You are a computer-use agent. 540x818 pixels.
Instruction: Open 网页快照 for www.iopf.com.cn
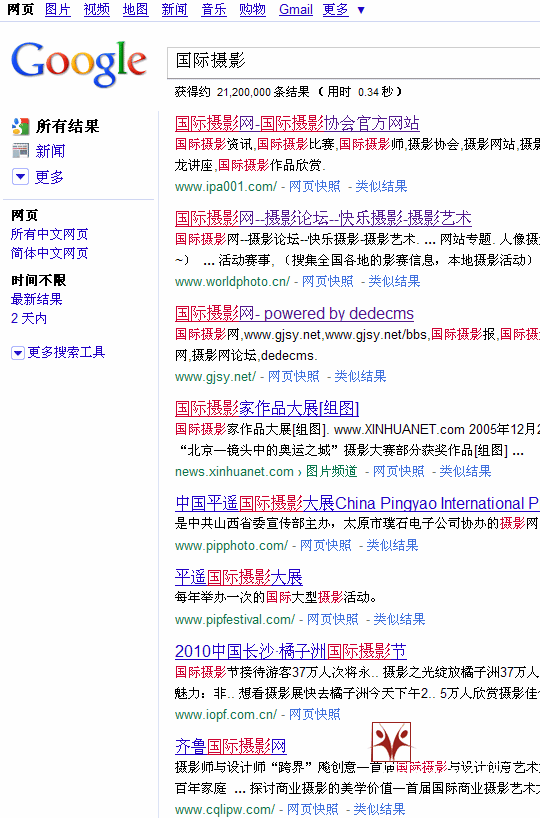(x=315, y=714)
